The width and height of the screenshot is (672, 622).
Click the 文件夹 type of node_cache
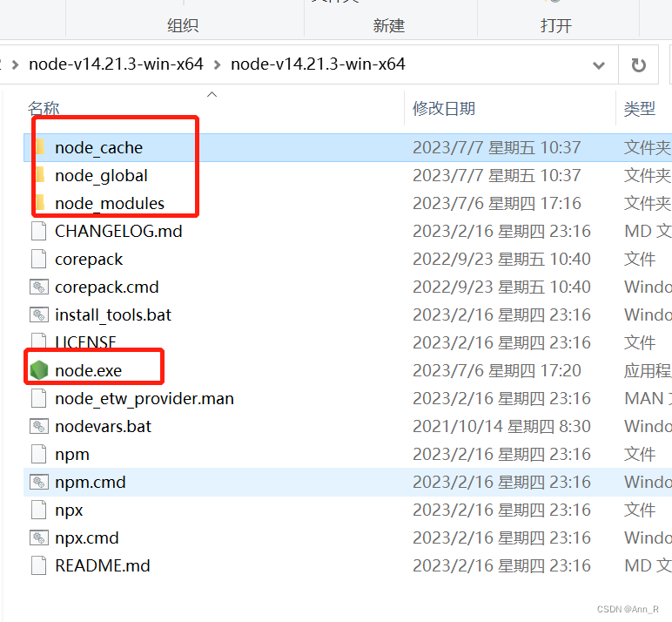(648, 147)
